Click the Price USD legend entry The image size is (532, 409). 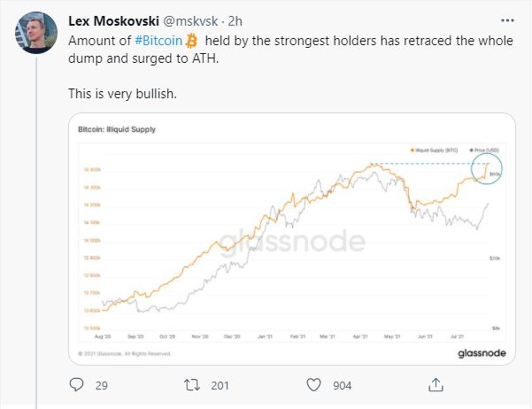(484, 150)
